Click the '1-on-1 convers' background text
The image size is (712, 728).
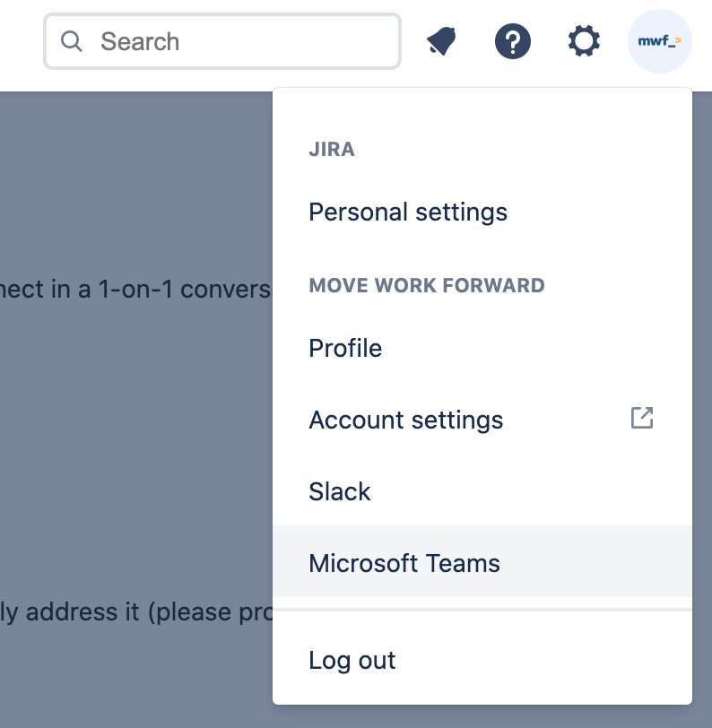click(185, 290)
